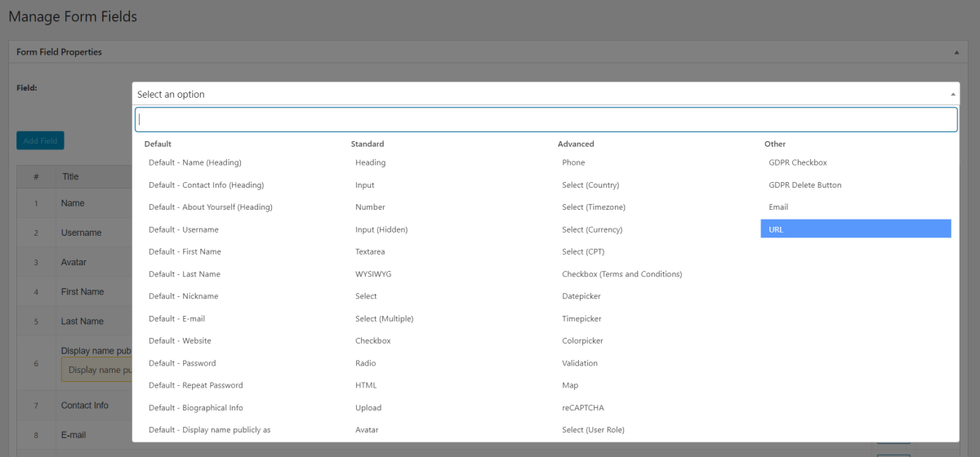The height and width of the screenshot is (457, 980).
Task: Click the table's 'E-mail' row title
Action: pos(73,435)
